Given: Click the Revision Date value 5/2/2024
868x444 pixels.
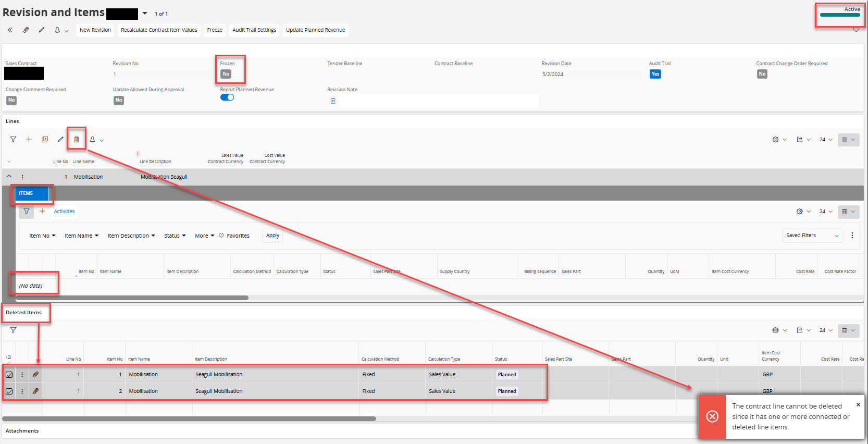Looking at the screenshot, I should click(553, 75).
